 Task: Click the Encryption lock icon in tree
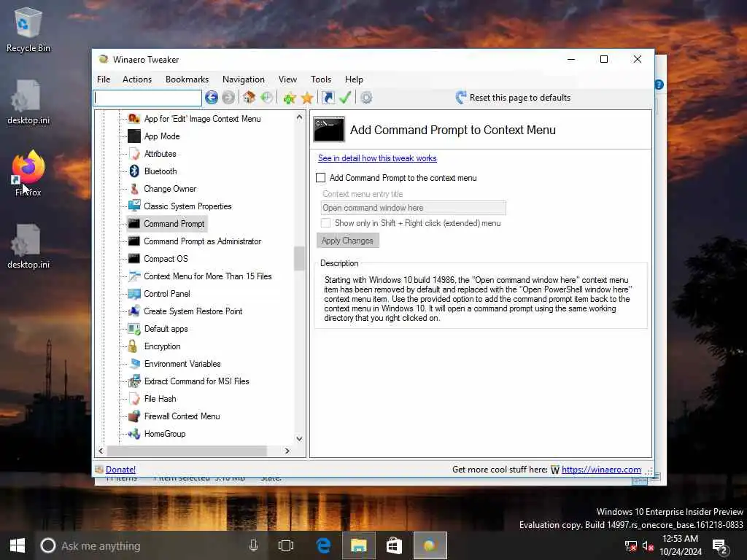(133, 346)
